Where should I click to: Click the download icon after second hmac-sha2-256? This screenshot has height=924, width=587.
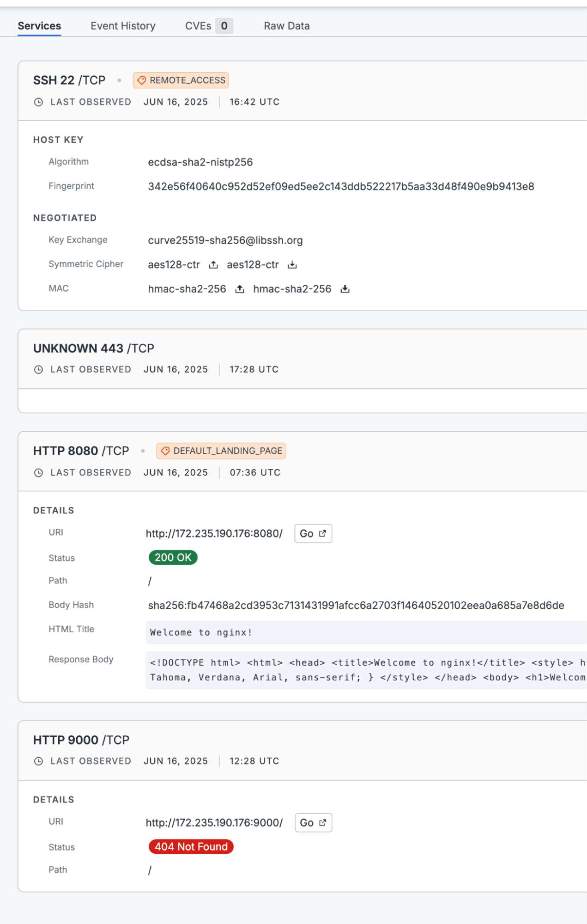click(345, 289)
